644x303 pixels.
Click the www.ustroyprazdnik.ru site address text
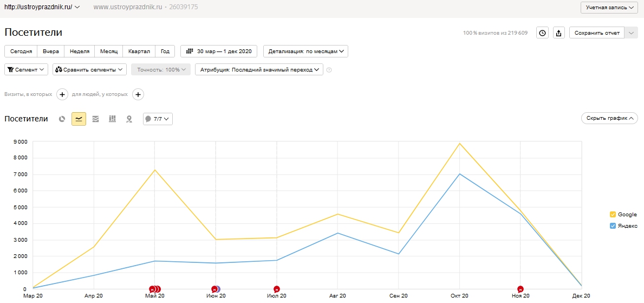click(127, 7)
